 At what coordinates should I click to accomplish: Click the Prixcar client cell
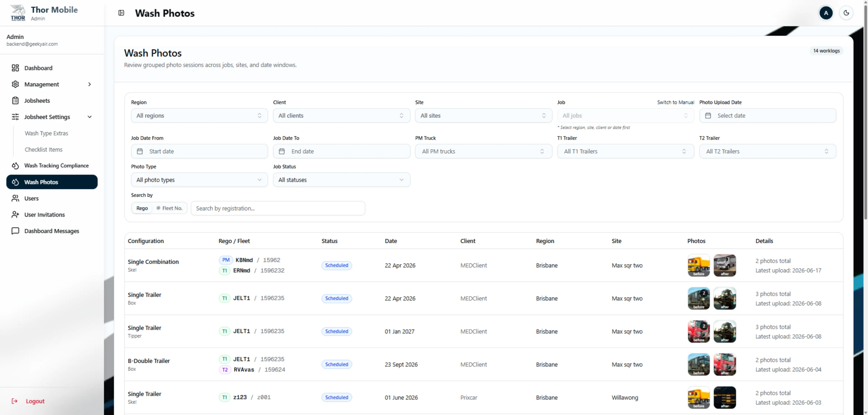469,397
